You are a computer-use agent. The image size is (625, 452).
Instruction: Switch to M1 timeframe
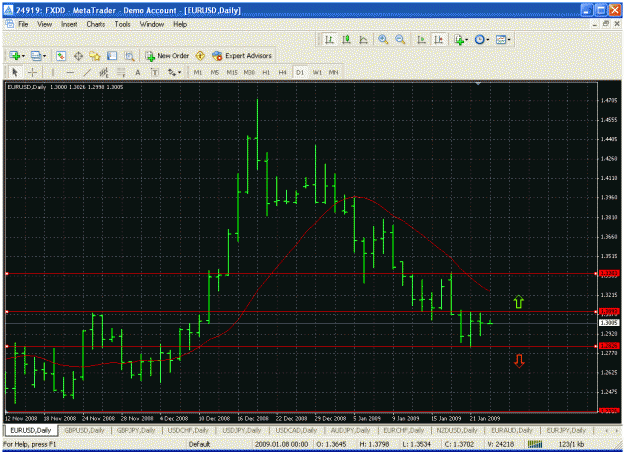198,73
